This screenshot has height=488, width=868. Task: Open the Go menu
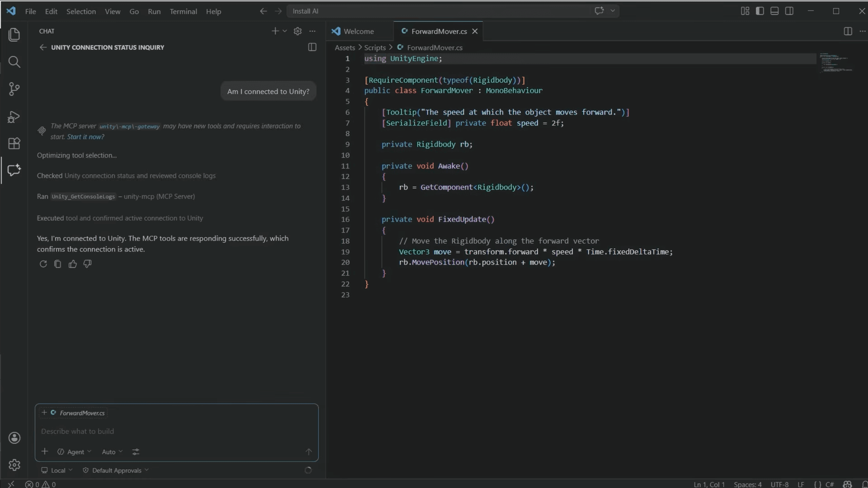(x=134, y=12)
